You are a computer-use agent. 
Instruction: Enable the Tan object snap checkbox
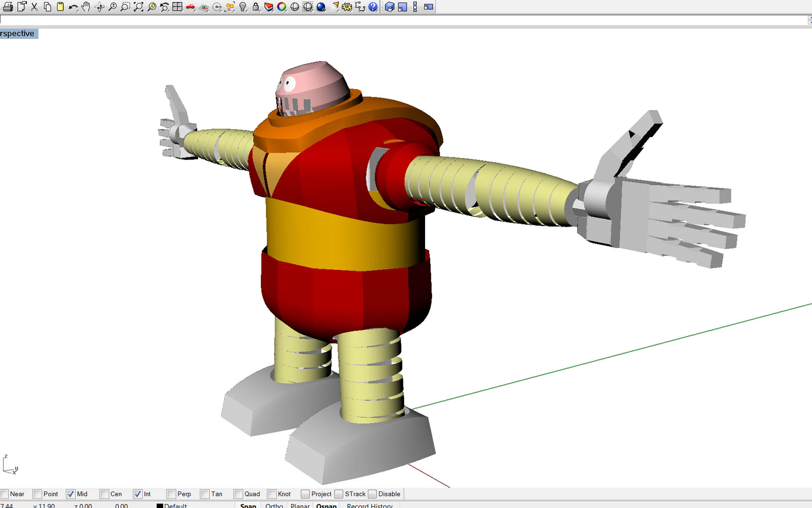click(x=205, y=494)
